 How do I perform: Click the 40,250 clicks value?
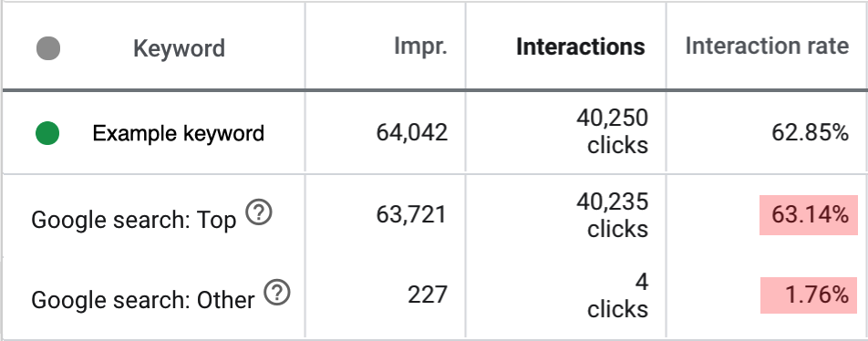click(x=612, y=131)
